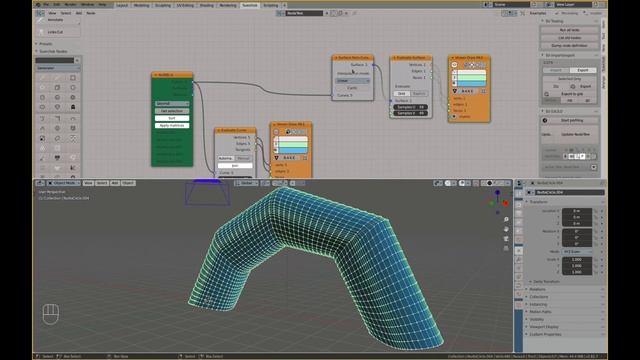Click the green edge color swatch on upper Viewer Draw

[472, 78]
